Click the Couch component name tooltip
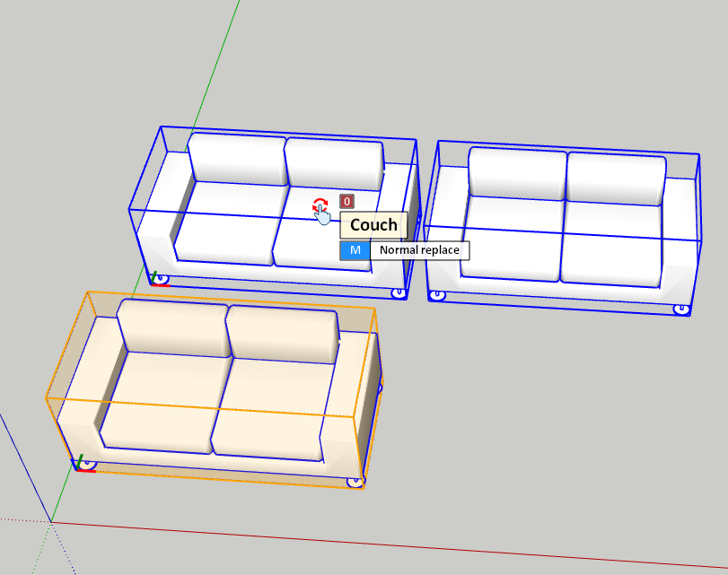This screenshot has width=728, height=575. point(373,225)
